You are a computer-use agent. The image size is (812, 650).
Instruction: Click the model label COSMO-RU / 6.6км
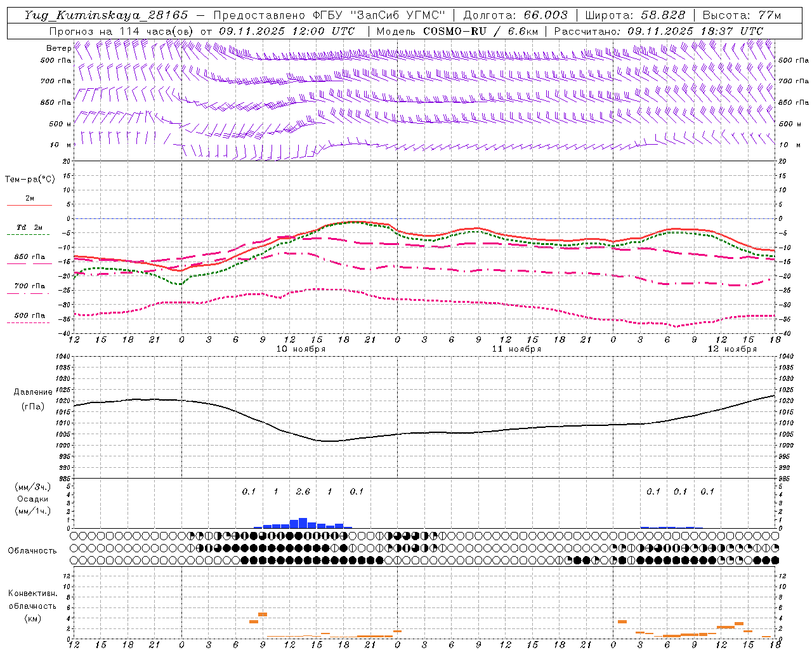[480, 31]
